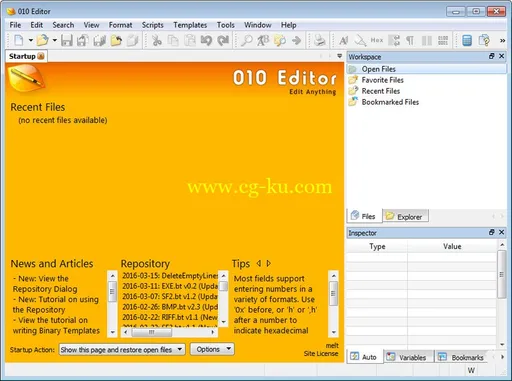Click the Cut scissors icon
512x381 pixels.
(156, 40)
